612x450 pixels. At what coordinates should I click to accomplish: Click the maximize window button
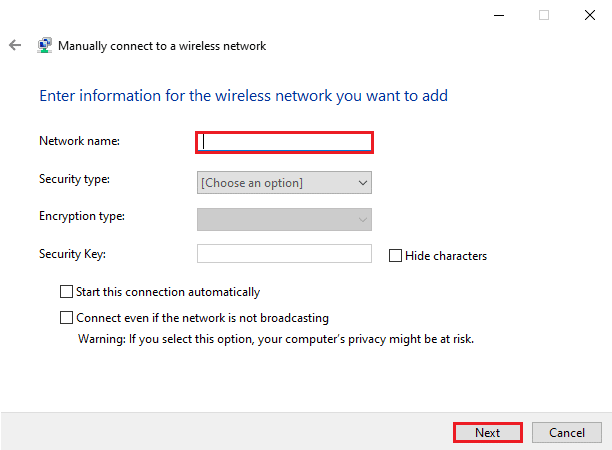point(544,15)
